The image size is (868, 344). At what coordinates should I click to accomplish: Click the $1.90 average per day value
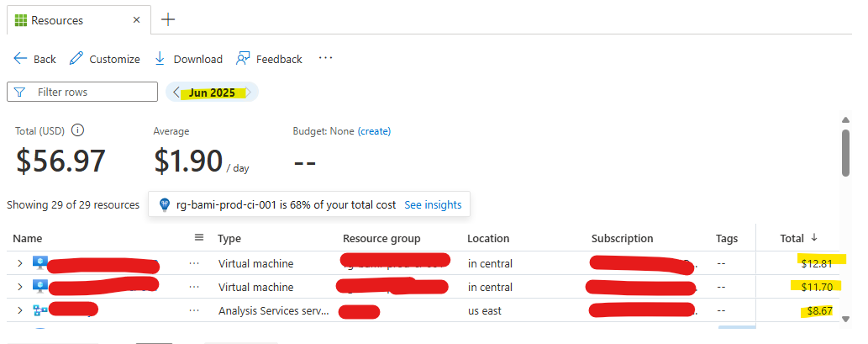188,161
